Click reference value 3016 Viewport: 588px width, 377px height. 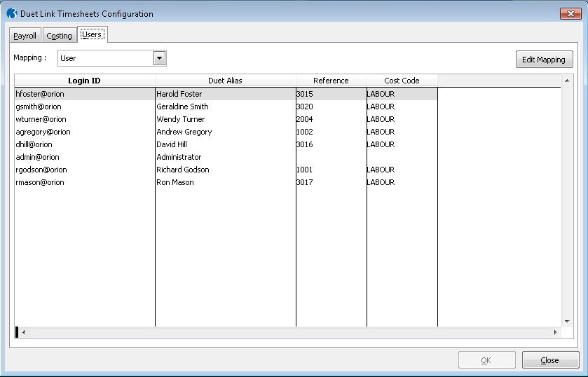coord(304,144)
